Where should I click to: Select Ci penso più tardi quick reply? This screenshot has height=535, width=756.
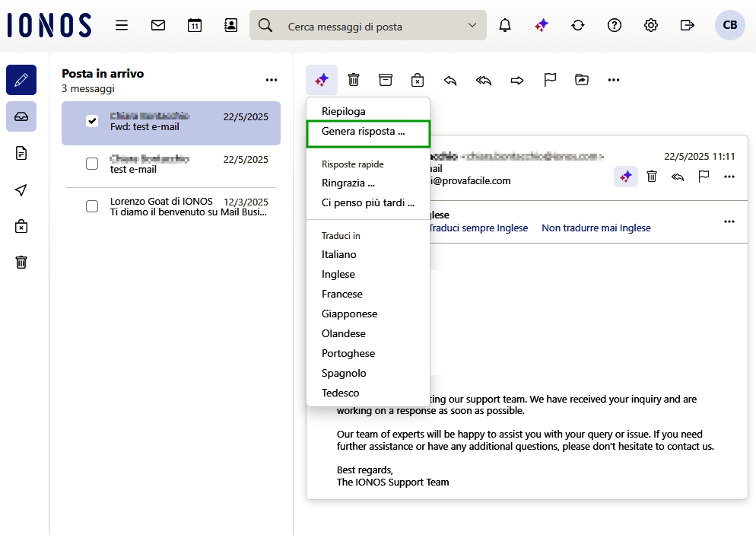368,203
